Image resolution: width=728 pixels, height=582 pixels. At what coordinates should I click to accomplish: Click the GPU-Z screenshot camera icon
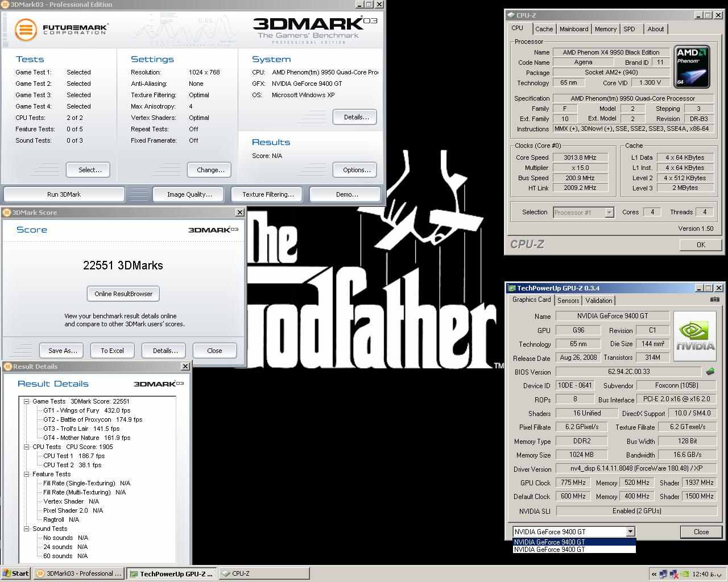[715, 300]
